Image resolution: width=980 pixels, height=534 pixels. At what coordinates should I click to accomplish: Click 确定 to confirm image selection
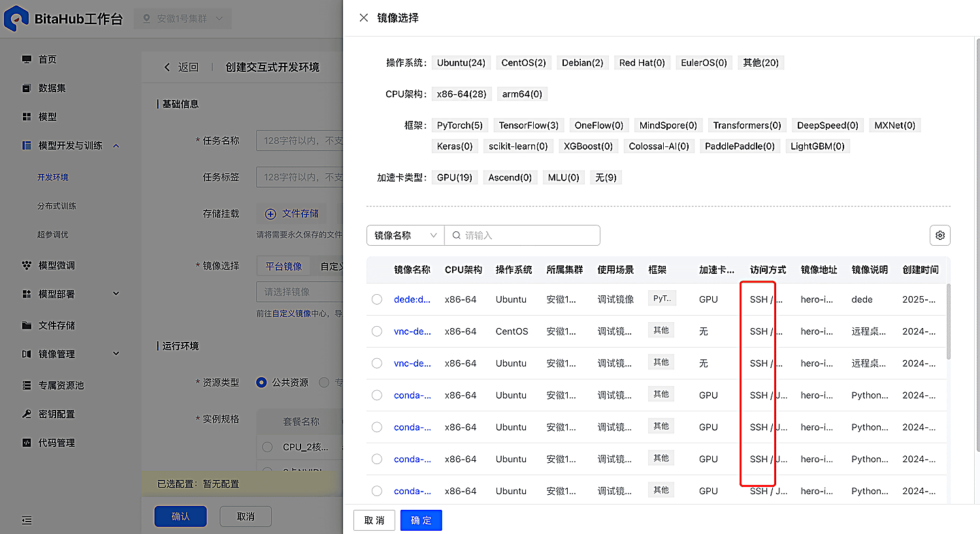[421, 520]
